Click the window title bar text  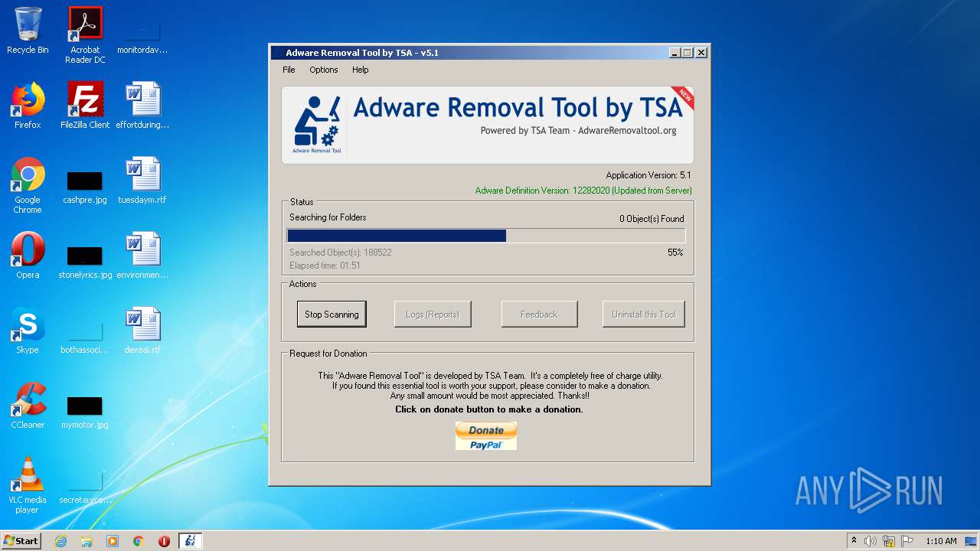tap(362, 53)
